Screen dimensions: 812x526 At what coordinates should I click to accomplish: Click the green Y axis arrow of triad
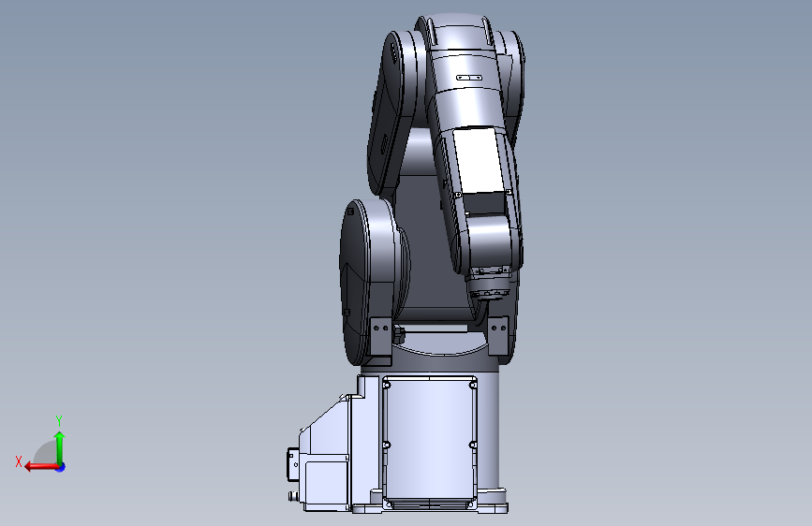pos(60,448)
